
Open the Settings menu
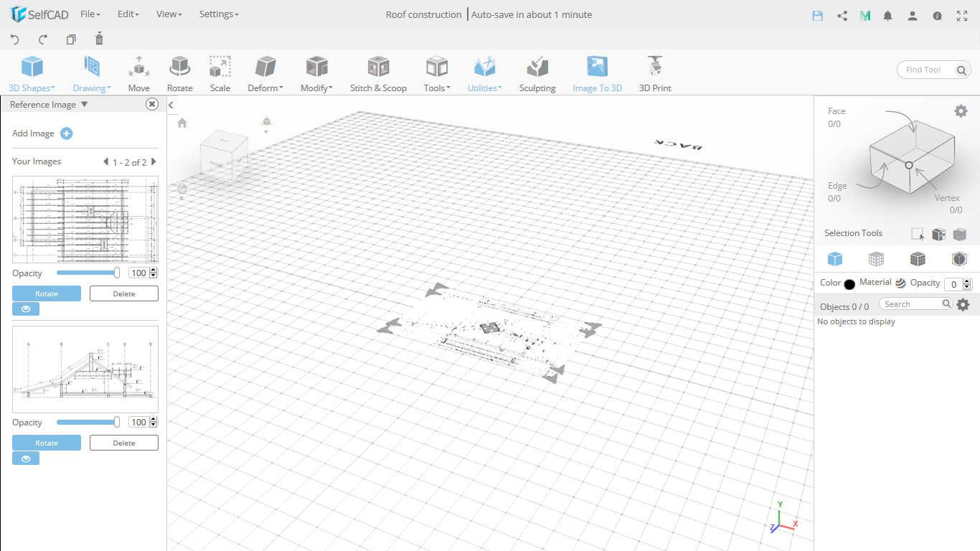point(219,14)
